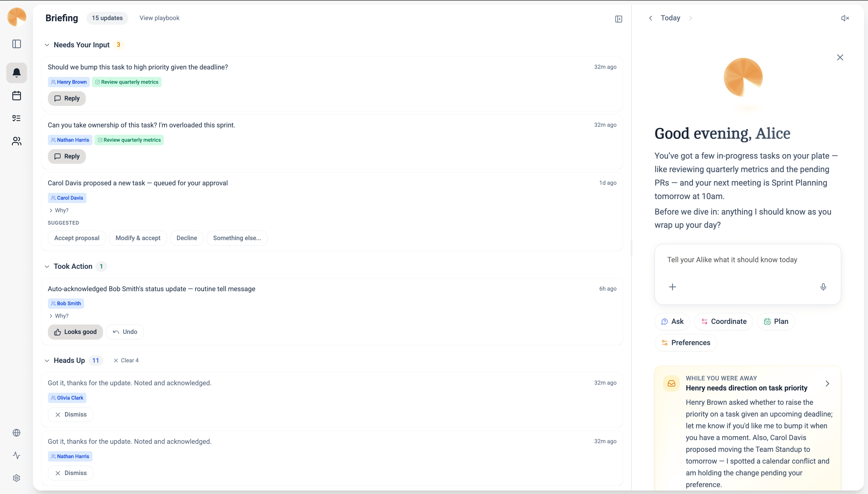
Task: Select the Plan mode chip
Action: [776, 321]
